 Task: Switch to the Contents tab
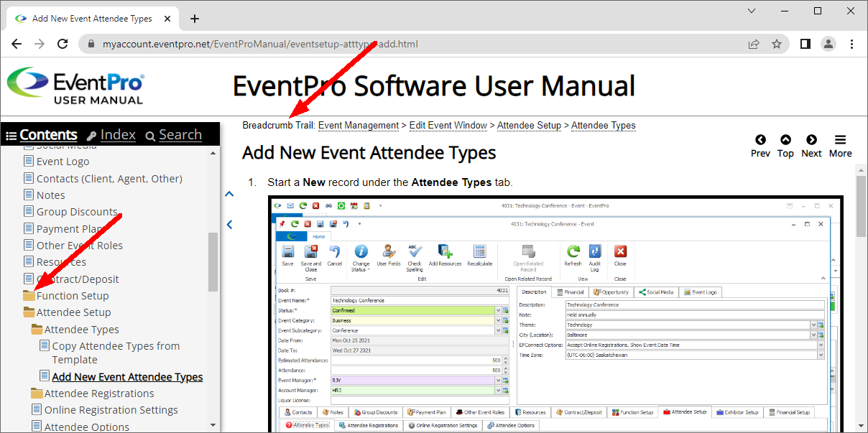coord(42,134)
